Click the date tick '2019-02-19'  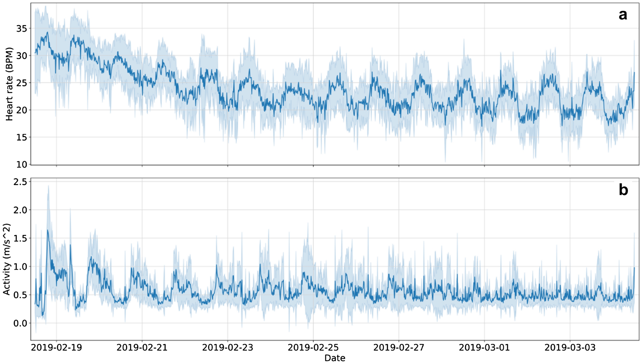[56, 347]
